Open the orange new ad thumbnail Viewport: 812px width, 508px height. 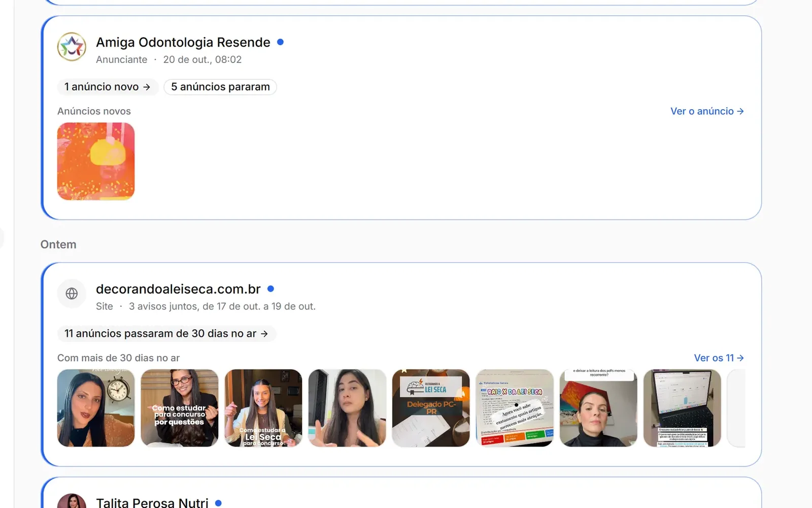point(96,161)
